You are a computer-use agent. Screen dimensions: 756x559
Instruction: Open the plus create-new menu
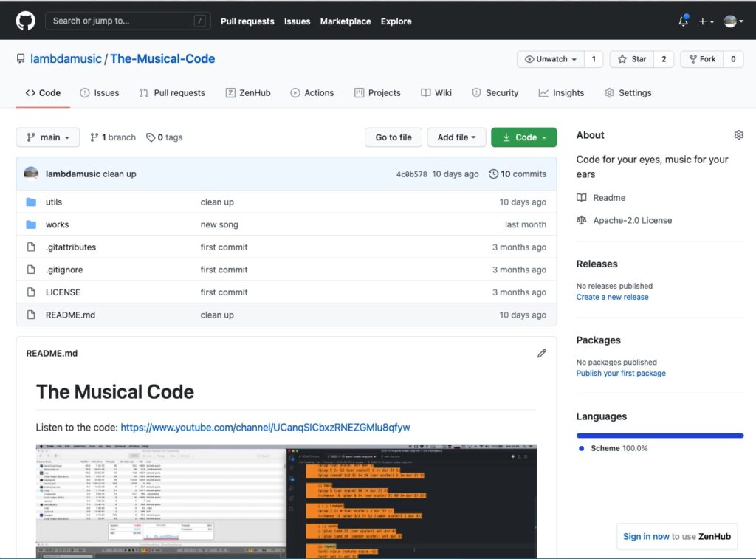click(x=707, y=21)
